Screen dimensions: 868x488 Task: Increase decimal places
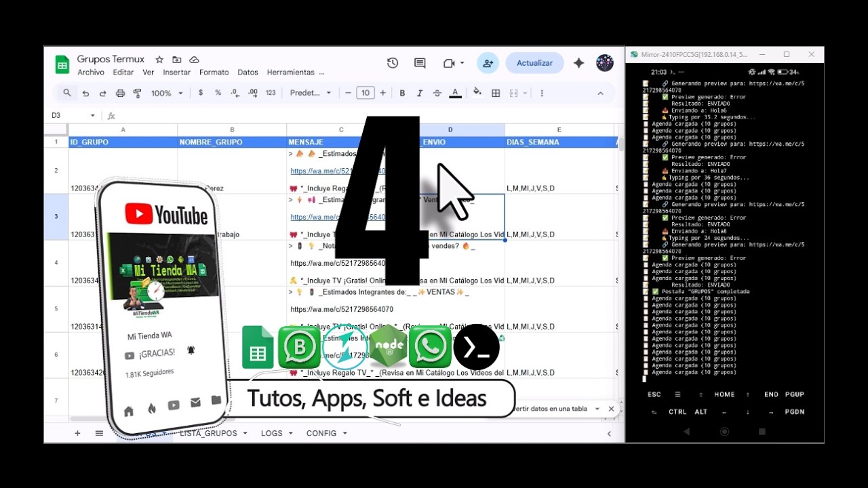(252, 93)
